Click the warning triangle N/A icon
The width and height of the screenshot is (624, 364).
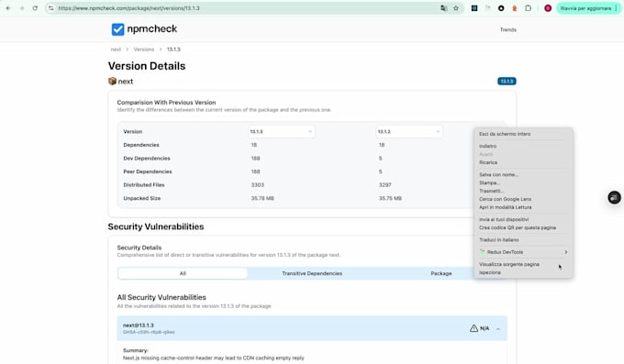(x=474, y=328)
